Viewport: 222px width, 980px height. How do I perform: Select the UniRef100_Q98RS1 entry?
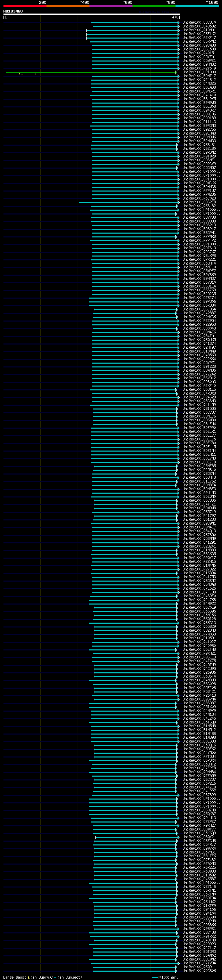point(199,929)
